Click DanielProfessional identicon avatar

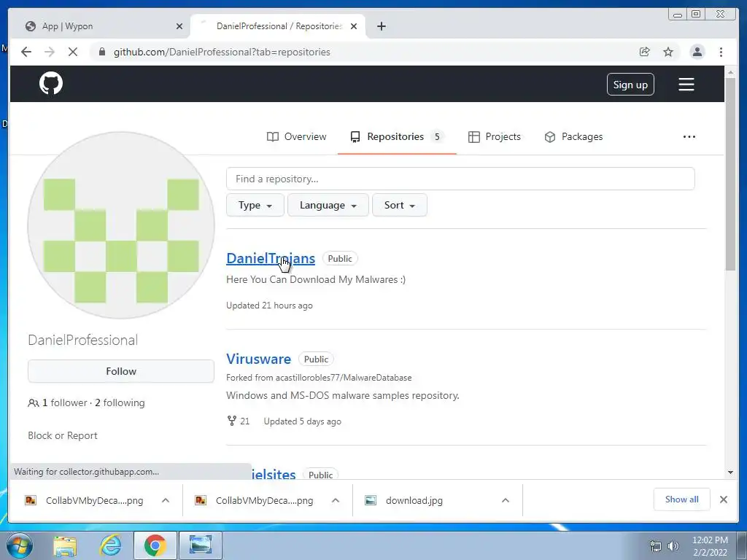tap(121, 225)
